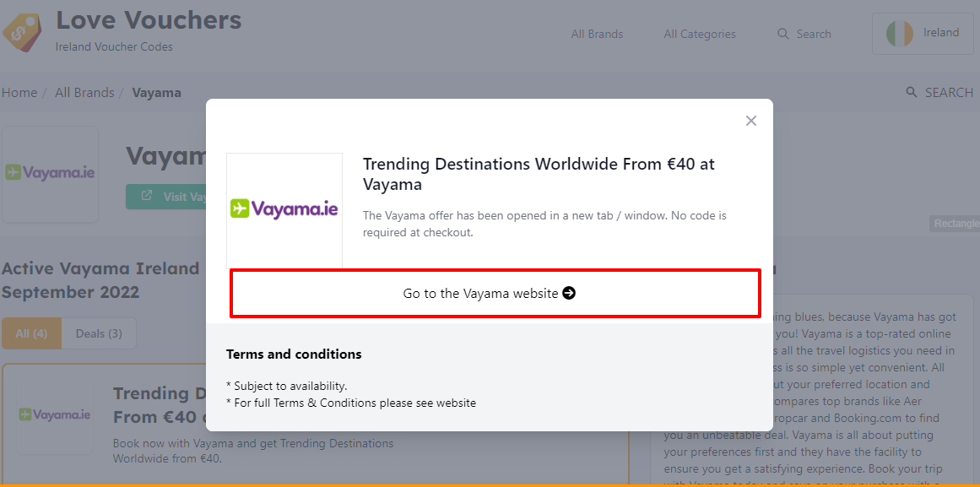Click the Vayama.ie logo inside the popup
Viewport: 980px width, 487px height.
coord(284,208)
